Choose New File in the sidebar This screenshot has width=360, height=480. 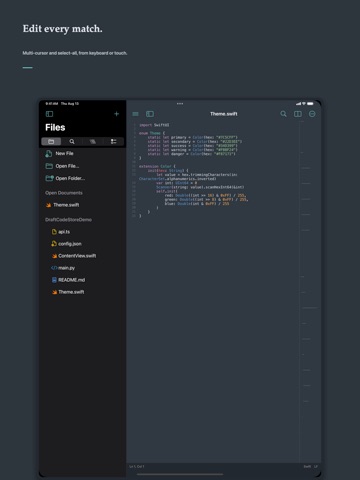pyautogui.click(x=64, y=153)
